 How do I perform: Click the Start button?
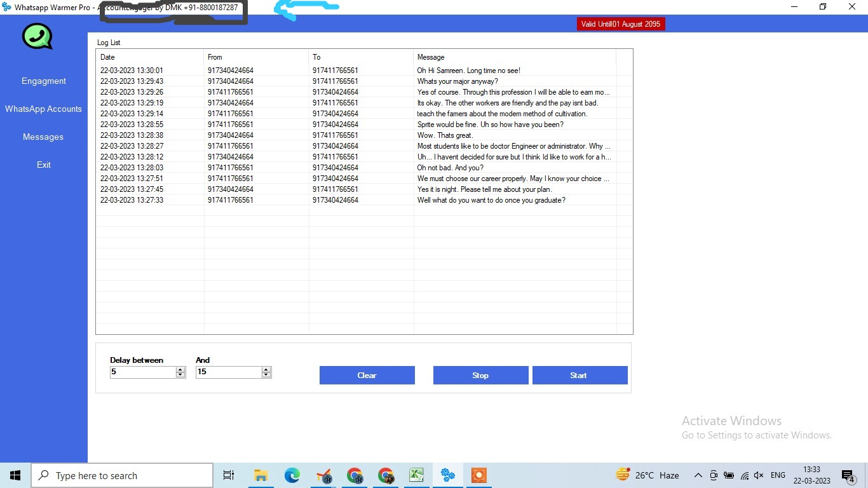(580, 375)
